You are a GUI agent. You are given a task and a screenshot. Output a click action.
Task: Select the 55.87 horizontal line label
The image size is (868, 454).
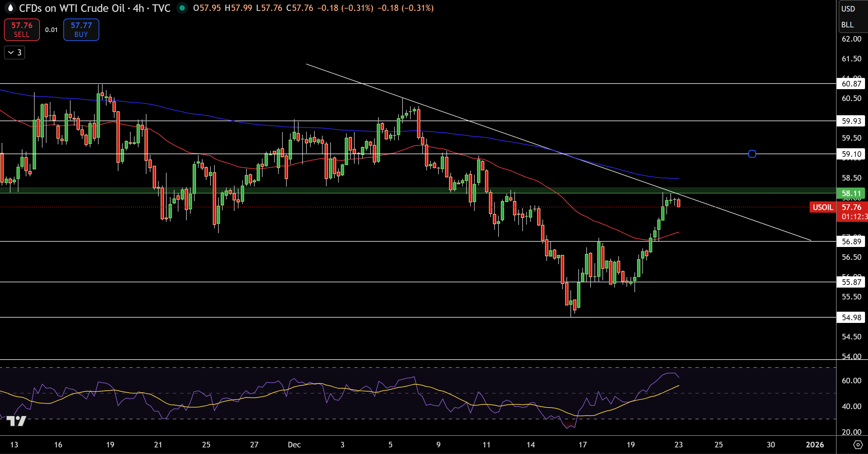tap(851, 282)
